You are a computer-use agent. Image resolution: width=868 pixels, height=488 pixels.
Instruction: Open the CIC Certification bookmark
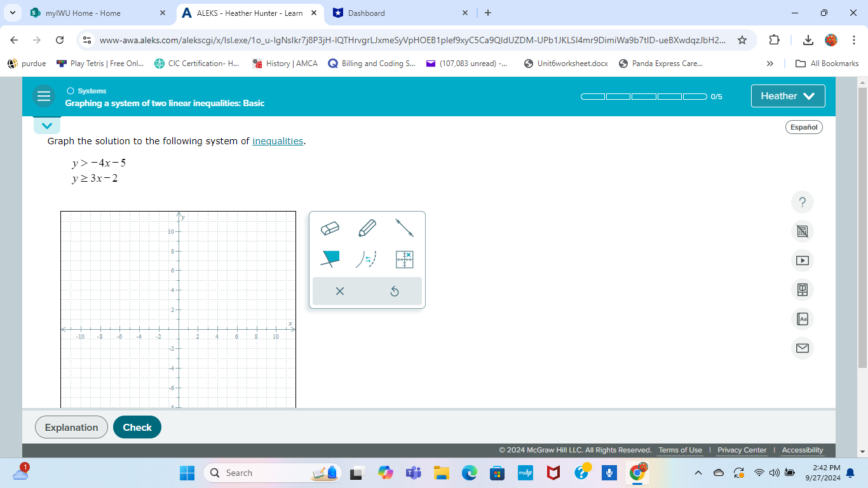pos(197,64)
